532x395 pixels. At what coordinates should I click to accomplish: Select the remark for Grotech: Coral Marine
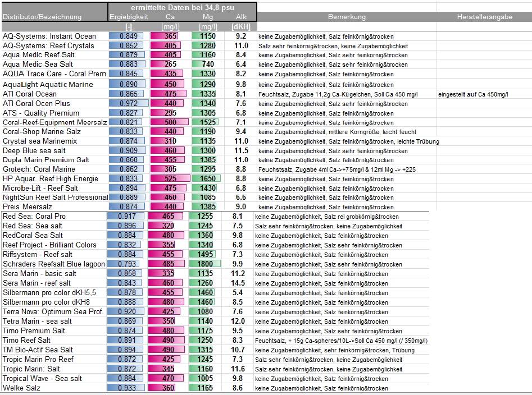[335, 169]
